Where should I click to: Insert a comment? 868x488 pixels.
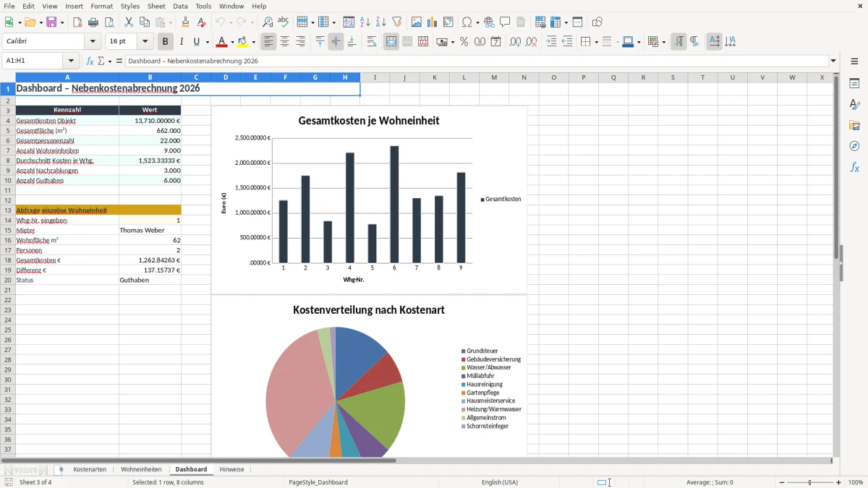(506, 22)
